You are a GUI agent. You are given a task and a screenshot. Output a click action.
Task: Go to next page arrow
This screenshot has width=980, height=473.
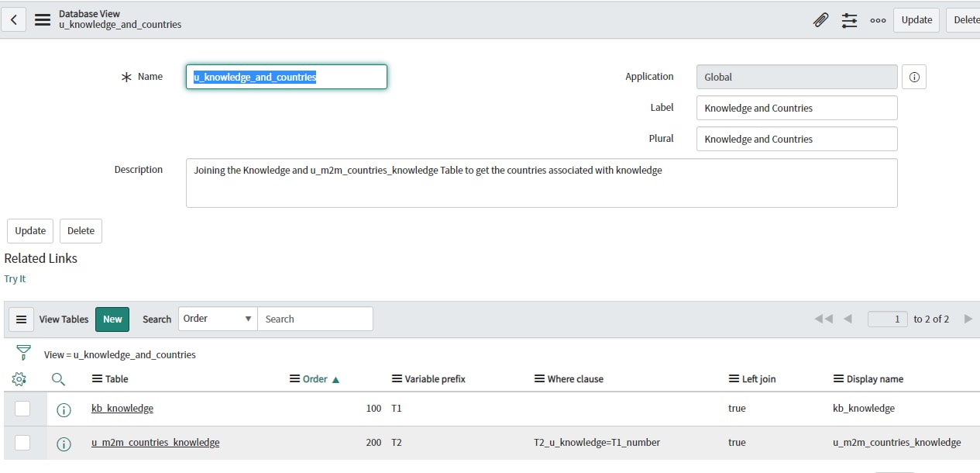tap(968, 319)
